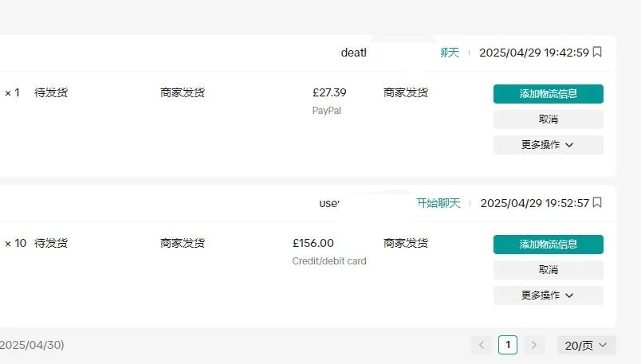
Task: Click the buyer name starting with deatl
Action: pos(354,53)
